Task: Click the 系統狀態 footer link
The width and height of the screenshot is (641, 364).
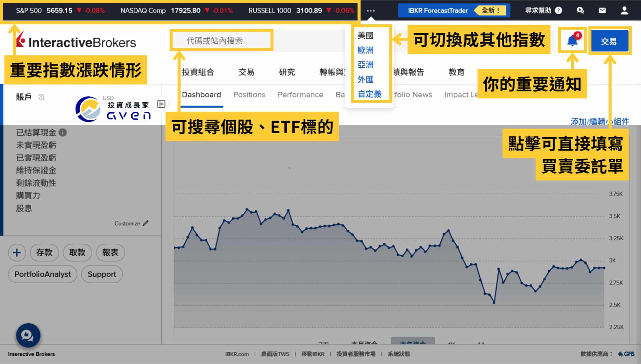Action: pyautogui.click(x=399, y=354)
